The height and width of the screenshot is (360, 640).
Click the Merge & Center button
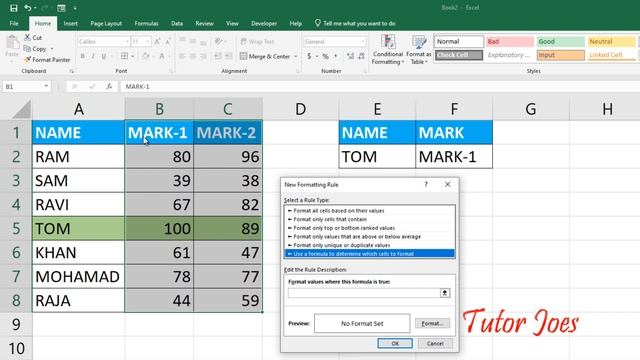(265, 56)
